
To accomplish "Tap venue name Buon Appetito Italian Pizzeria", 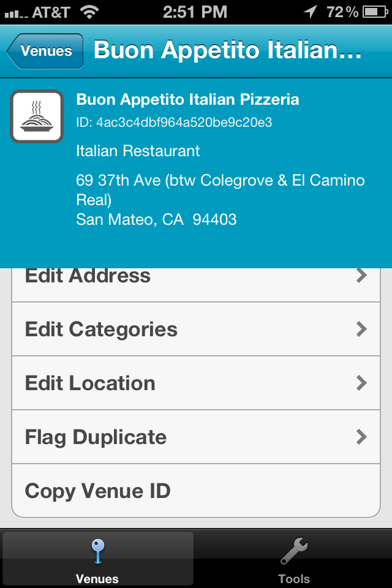I will tap(187, 100).
